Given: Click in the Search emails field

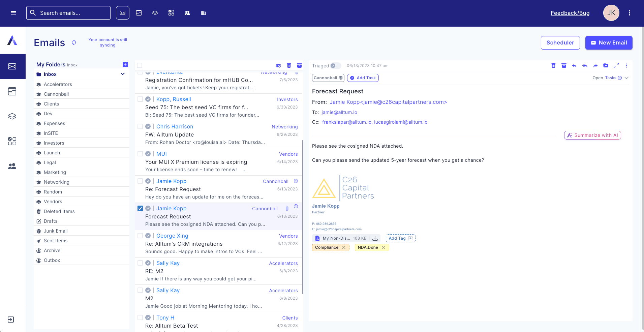Looking at the screenshot, I should click(x=72, y=13).
